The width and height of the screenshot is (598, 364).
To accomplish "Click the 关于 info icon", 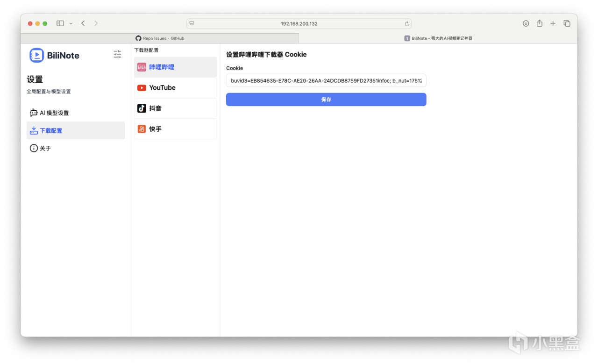I will [34, 148].
